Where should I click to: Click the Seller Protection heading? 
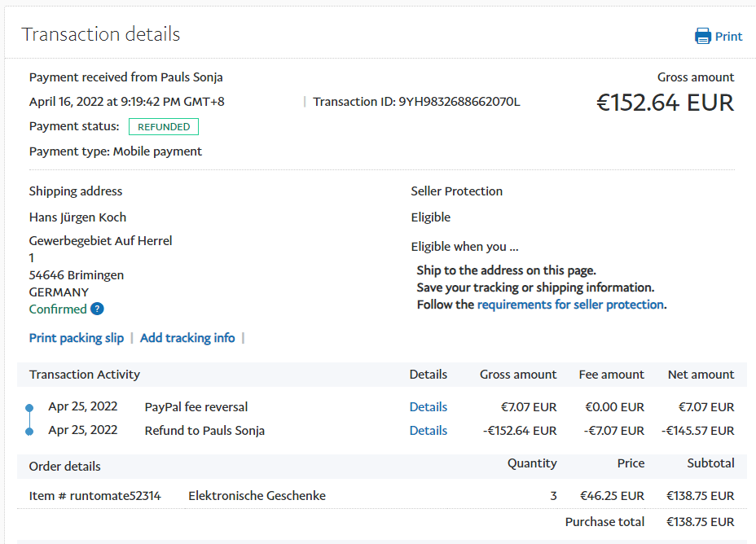[457, 191]
